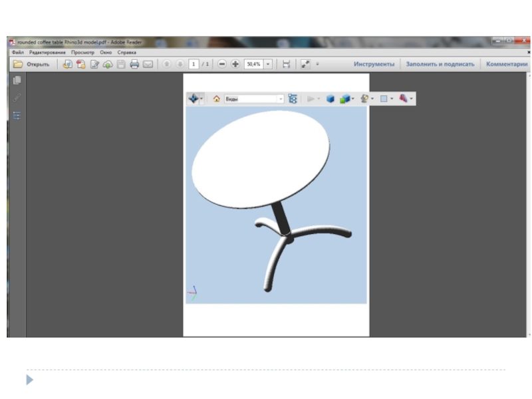The height and width of the screenshot is (399, 532).
Task: Open the Просмотр menu
Action: 82,53
